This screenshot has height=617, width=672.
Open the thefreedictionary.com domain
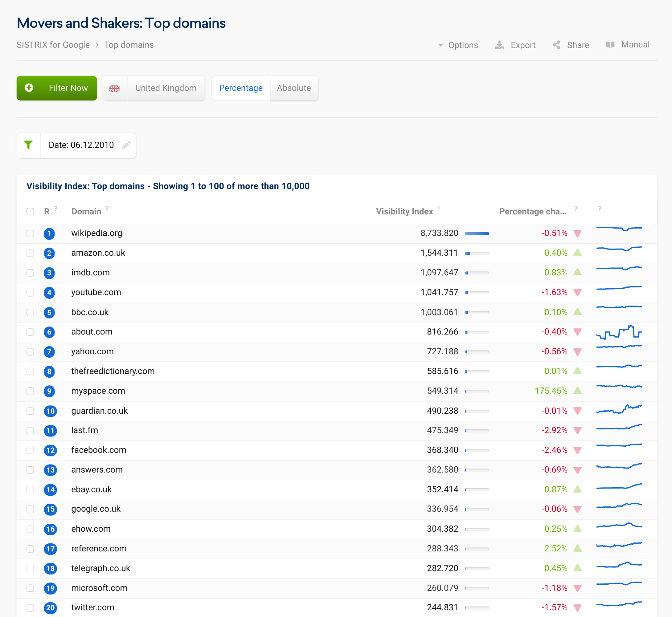(x=113, y=371)
